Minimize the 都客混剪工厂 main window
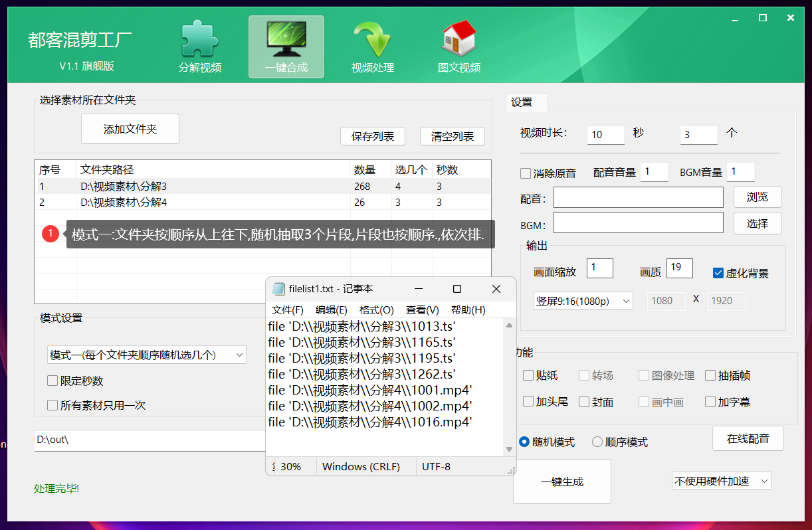812x530 pixels. click(736, 18)
